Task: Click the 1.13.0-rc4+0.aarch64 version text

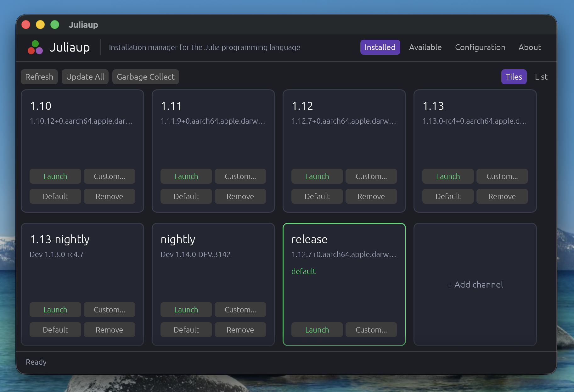Action: pyautogui.click(x=475, y=121)
